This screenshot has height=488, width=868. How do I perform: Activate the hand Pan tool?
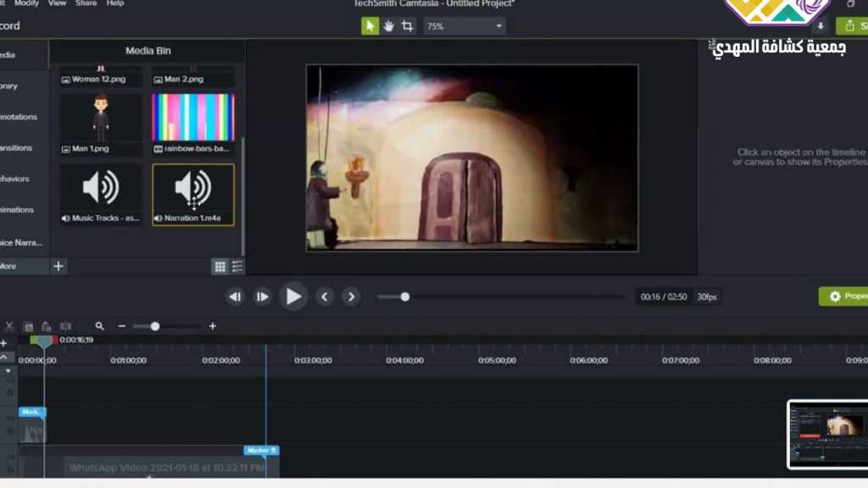click(x=388, y=26)
